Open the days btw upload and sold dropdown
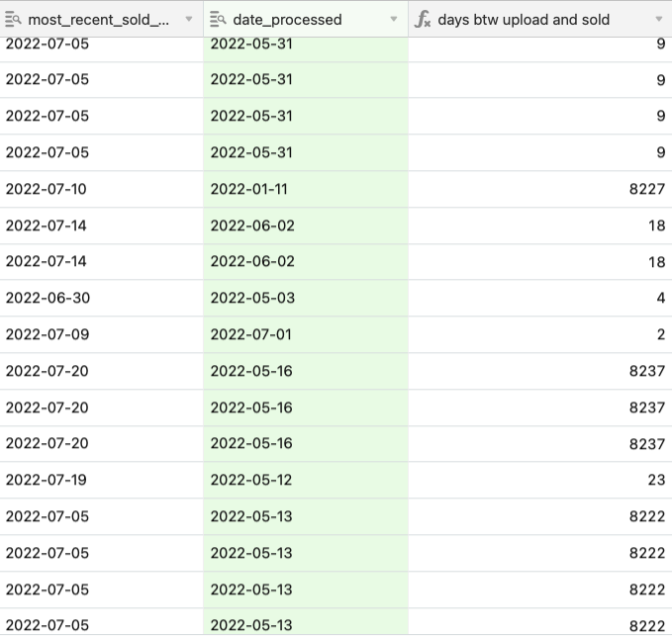Viewport: 672px width, 636px height. point(659,19)
